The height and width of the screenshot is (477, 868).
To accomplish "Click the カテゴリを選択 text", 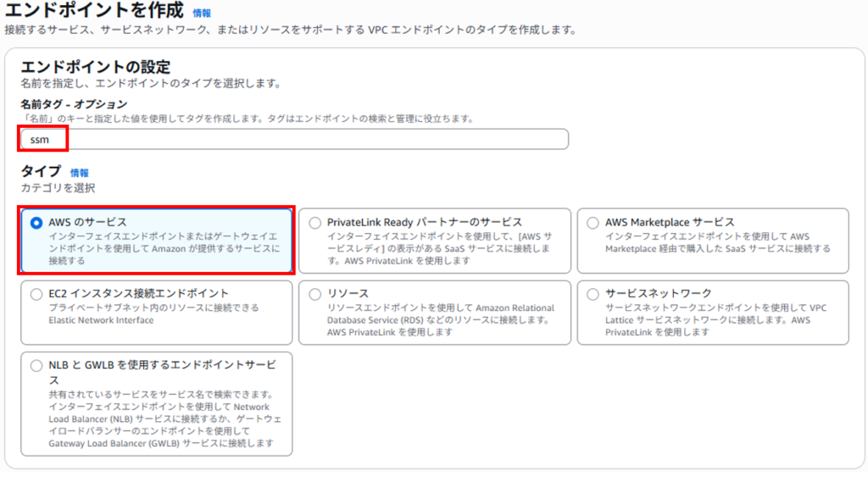I will (x=58, y=188).
